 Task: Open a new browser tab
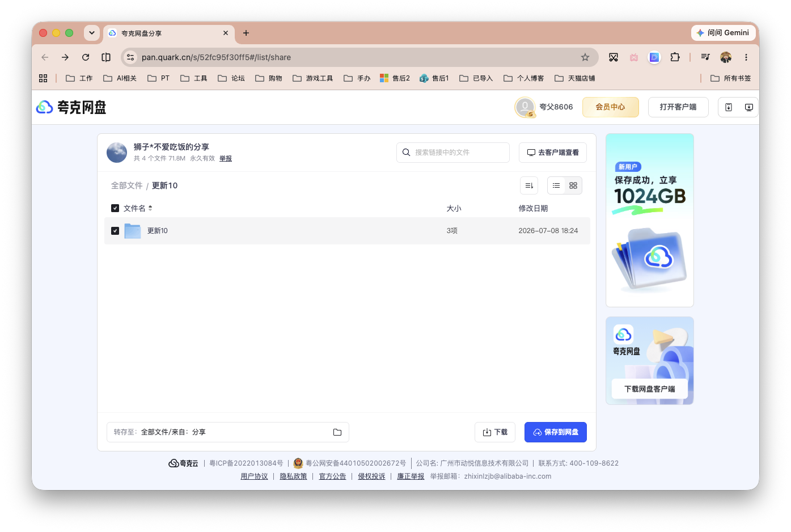coord(246,33)
